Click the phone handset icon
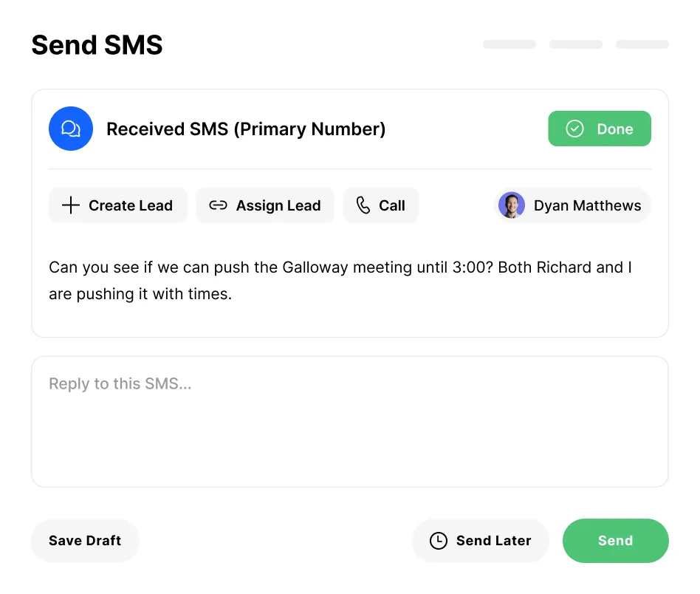 [x=363, y=205]
